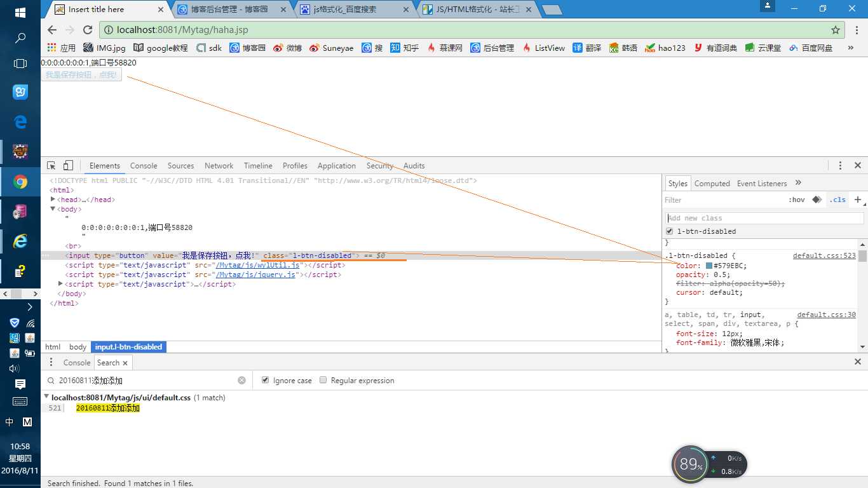Switch to the Console panel tab
Viewport: 868px width, 488px height.
144,165
